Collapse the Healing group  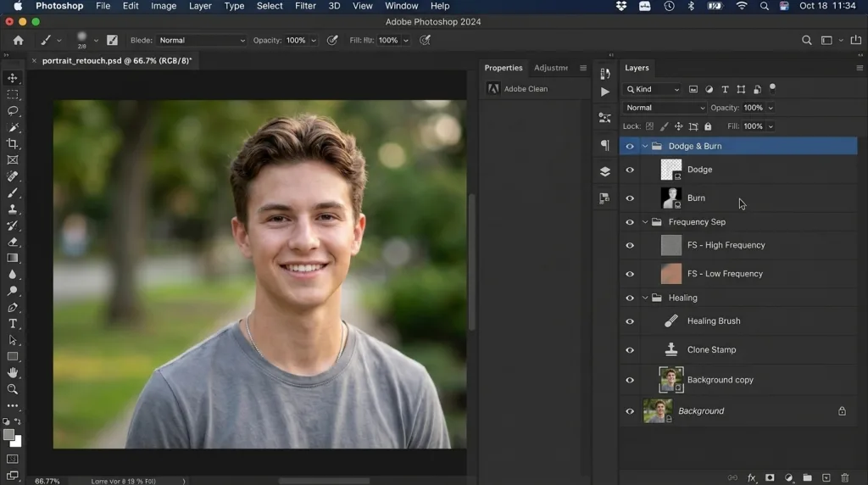[x=645, y=298]
